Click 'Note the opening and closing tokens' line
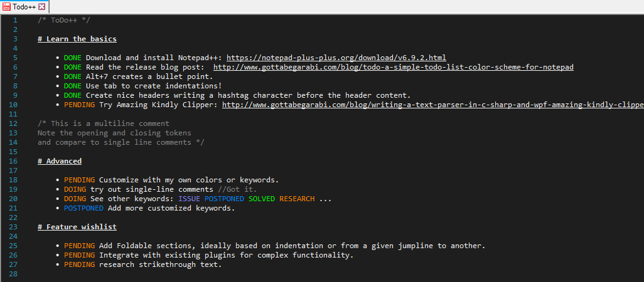The image size is (644, 282). (114, 133)
